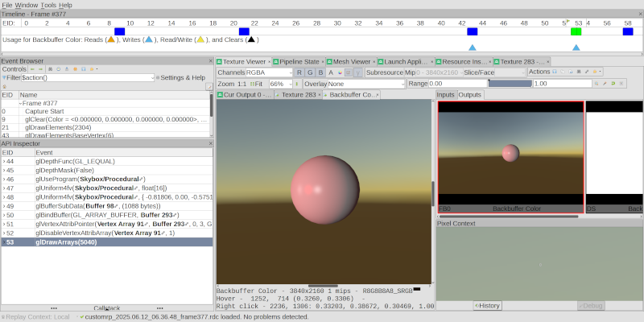The image size is (644, 322).
Task: Click the Texture Viewer tab icon
Action: [x=219, y=61]
